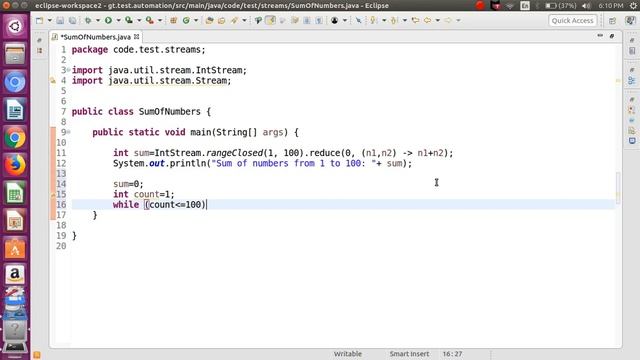Expand the Coverage dropdown arrow
This screenshot has height=360, width=640.
click(139, 20)
